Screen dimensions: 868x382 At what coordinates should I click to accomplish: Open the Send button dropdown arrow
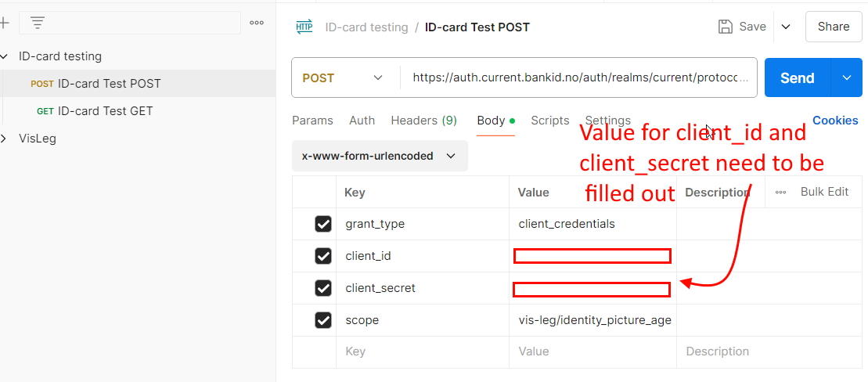846,77
